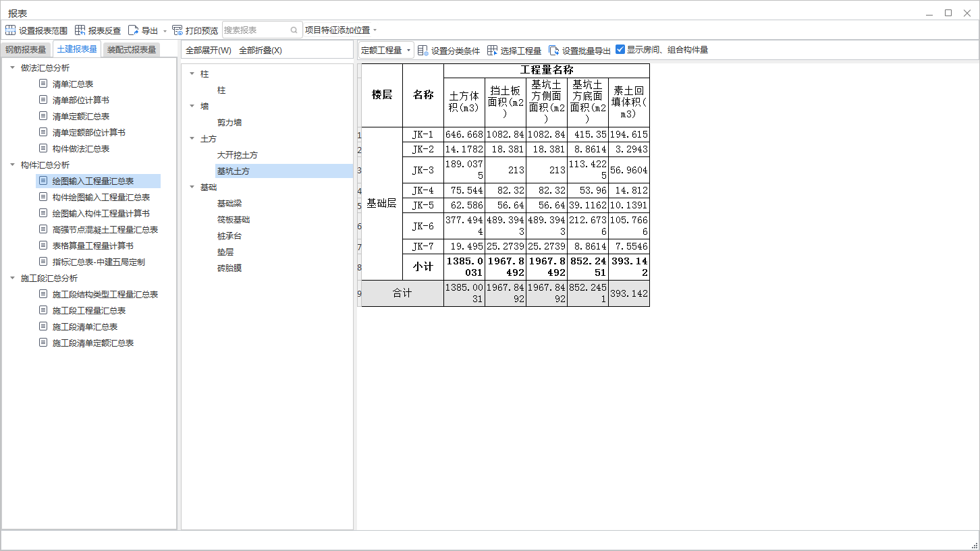Click report icon beside 绘图输入工程量汇总表
Viewport: 980px width, 551px height.
tap(43, 181)
